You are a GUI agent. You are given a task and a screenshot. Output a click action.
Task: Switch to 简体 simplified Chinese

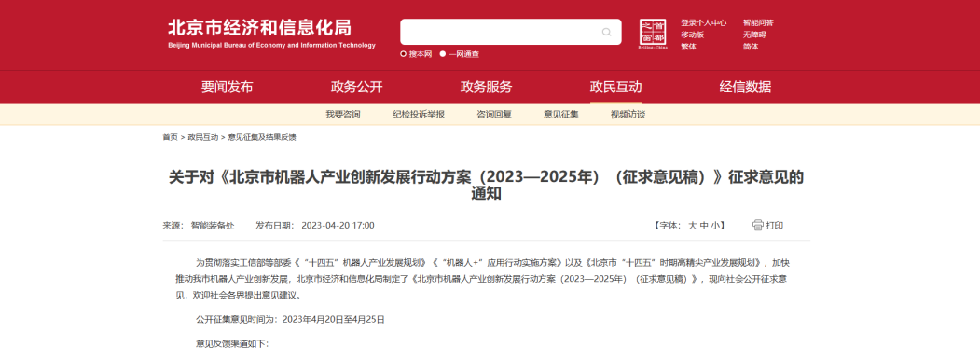[x=751, y=47]
